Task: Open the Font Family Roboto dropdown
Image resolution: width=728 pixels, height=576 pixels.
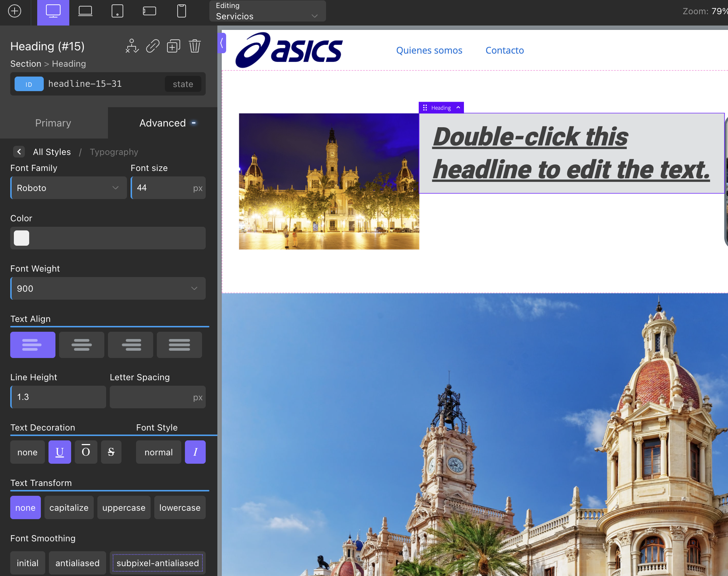Action: tap(69, 188)
